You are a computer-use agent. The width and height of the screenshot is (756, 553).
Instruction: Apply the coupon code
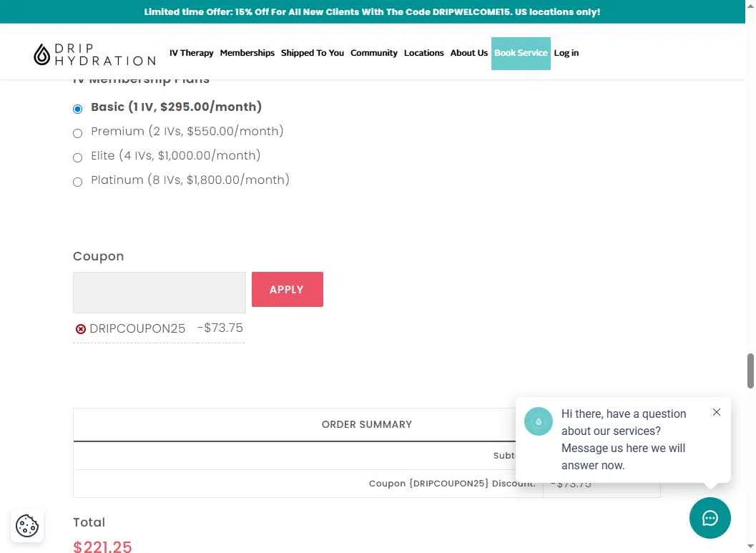tap(288, 289)
